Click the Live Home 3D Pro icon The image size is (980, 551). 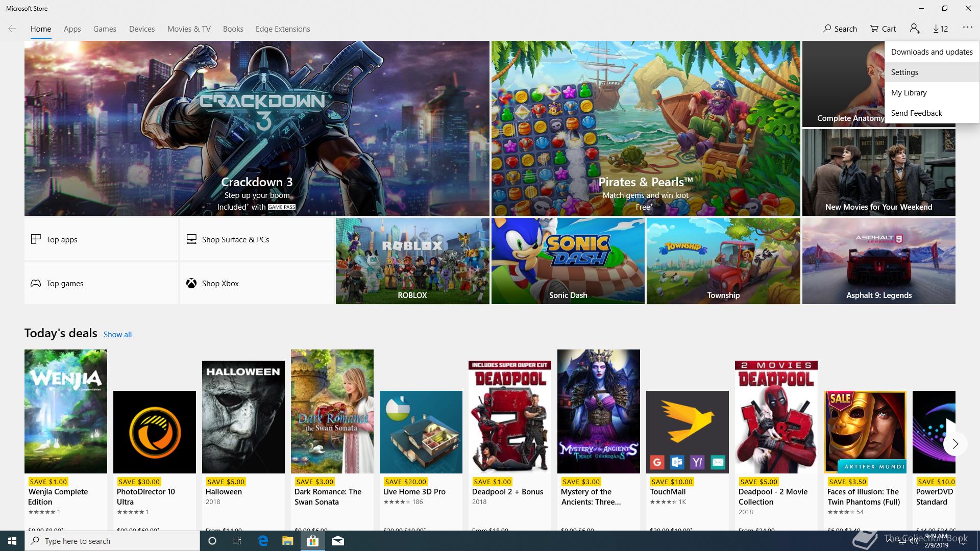pos(421,432)
